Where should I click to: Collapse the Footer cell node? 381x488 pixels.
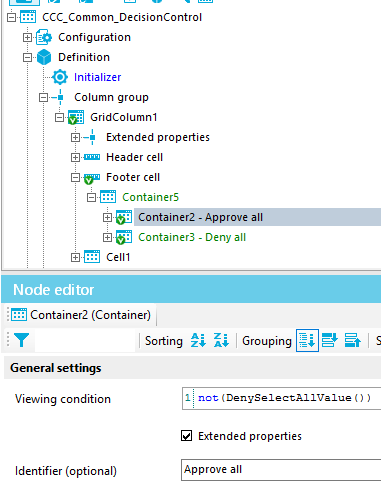click(75, 177)
